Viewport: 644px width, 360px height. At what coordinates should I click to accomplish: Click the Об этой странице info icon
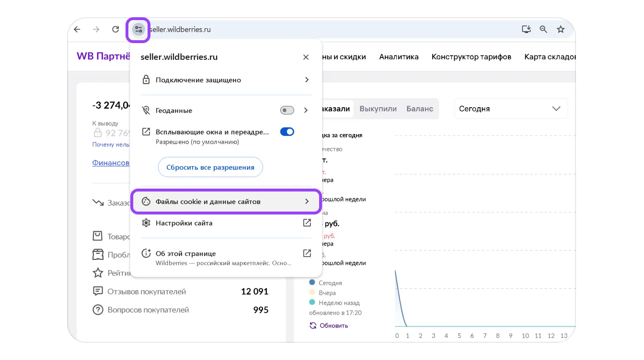[x=146, y=254]
